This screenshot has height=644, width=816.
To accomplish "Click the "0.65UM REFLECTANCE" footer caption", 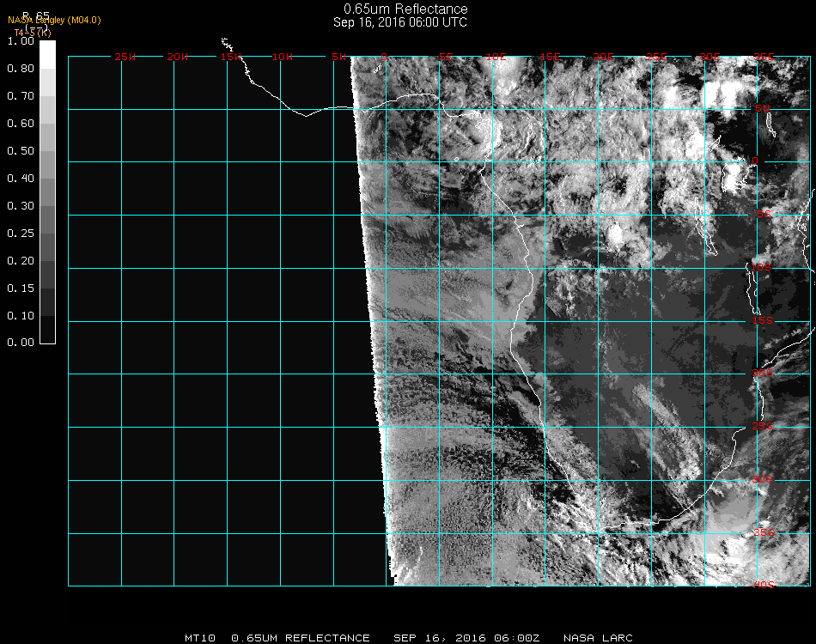I will pos(301,638).
